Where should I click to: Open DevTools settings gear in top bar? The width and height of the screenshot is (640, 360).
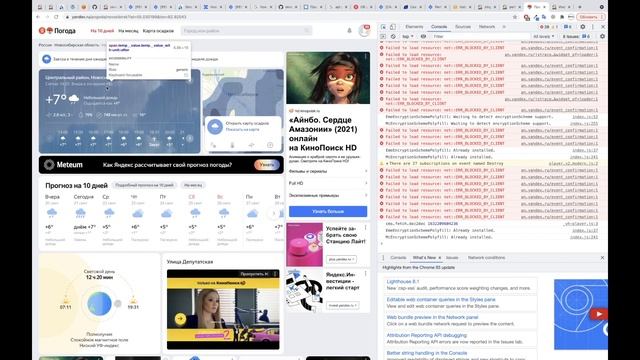582,27
